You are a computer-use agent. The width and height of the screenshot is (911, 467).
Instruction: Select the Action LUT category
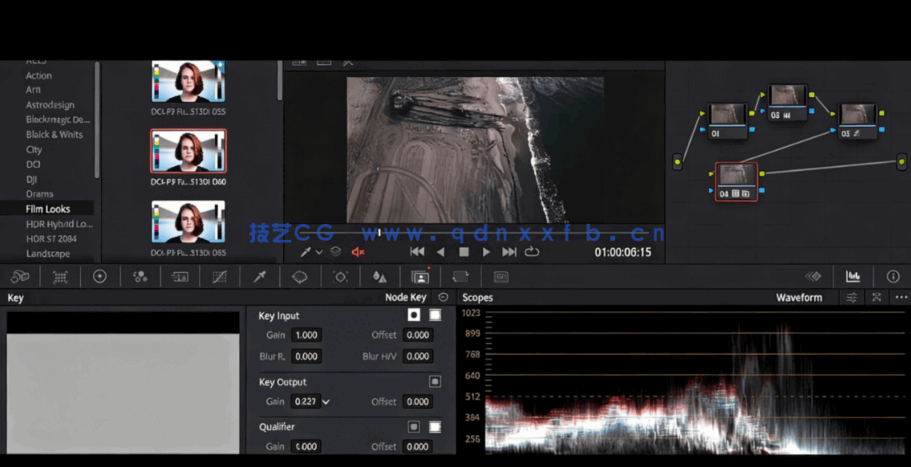coord(38,76)
